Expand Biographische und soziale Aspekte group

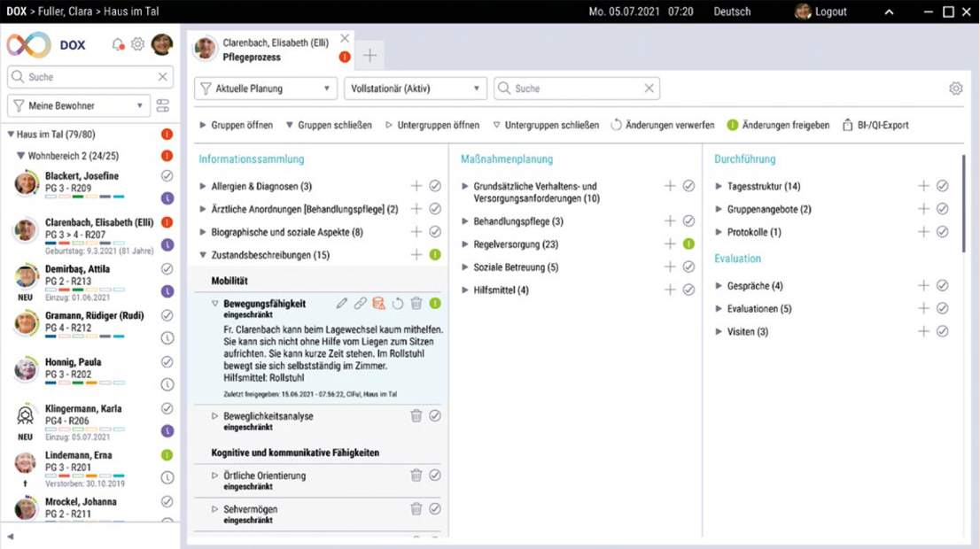203,232
